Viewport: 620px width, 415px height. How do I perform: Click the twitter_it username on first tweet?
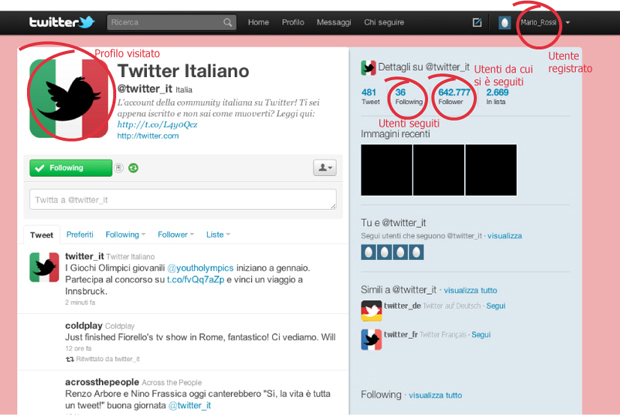click(x=84, y=256)
